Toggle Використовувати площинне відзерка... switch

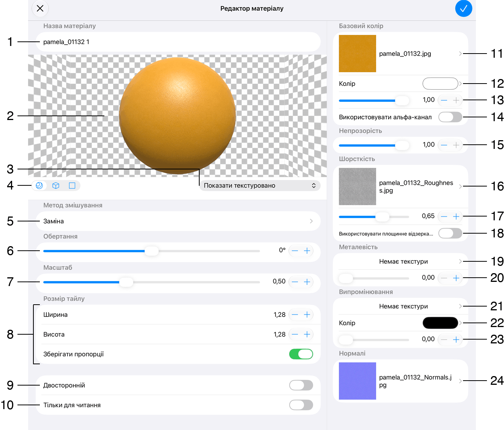tap(450, 233)
